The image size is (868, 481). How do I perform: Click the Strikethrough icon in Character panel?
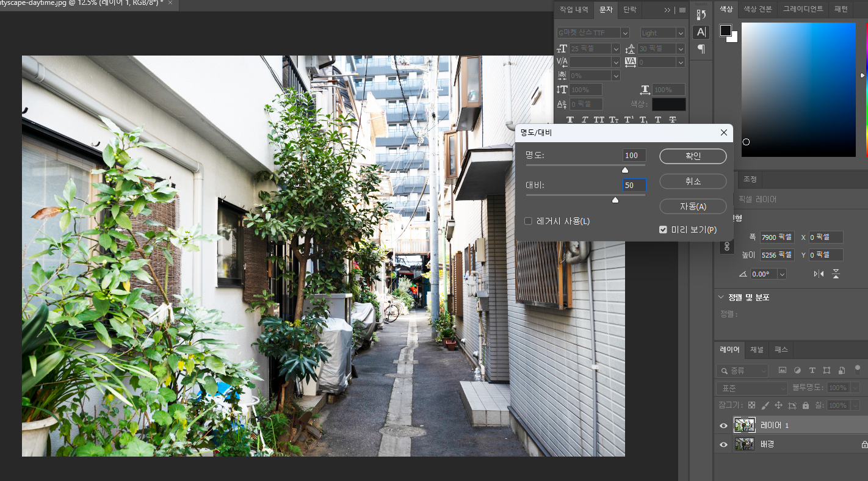tap(673, 120)
